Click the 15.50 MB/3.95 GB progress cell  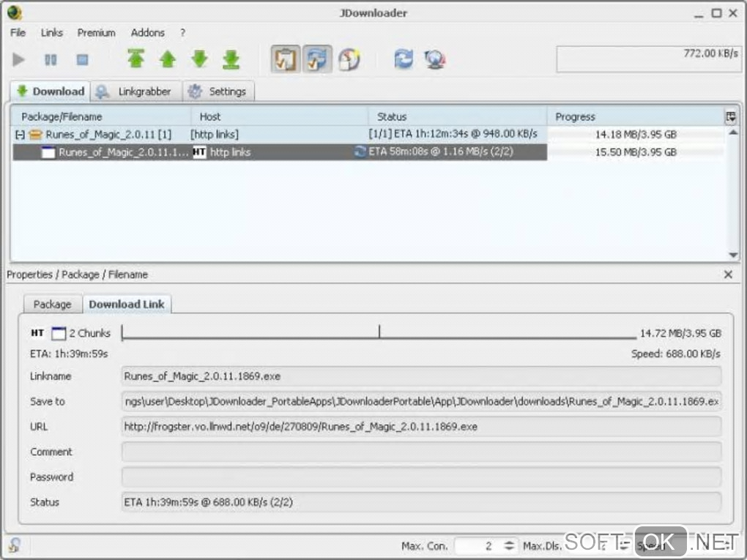[636, 152]
